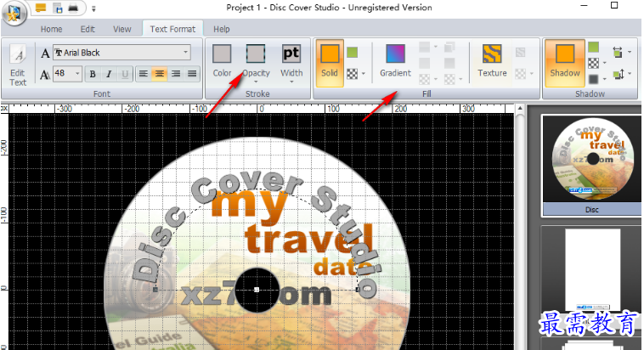Expand the customize quick access toolbar arrow

click(93, 8)
